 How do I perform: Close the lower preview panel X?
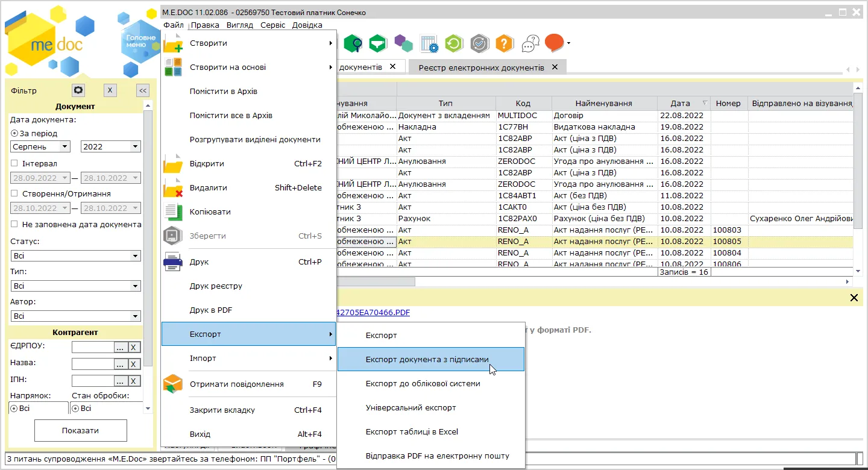click(854, 298)
